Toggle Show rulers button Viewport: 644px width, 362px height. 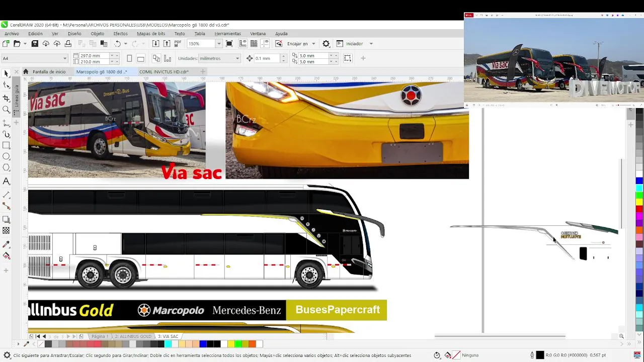point(243,44)
